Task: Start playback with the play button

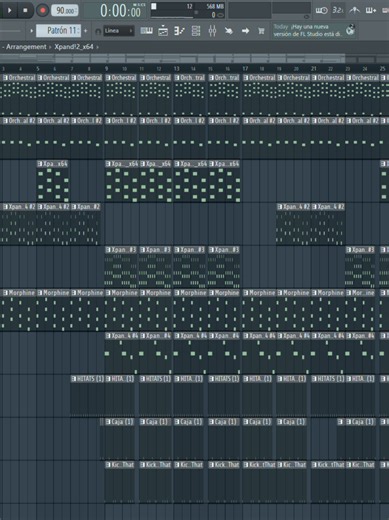Action: tap(9, 10)
